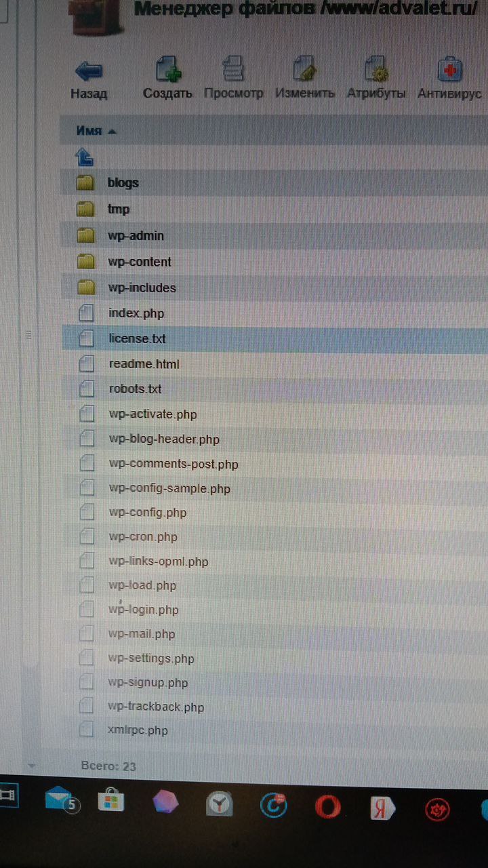
Task: Select wp-trackback.php file name
Action: [156, 707]
